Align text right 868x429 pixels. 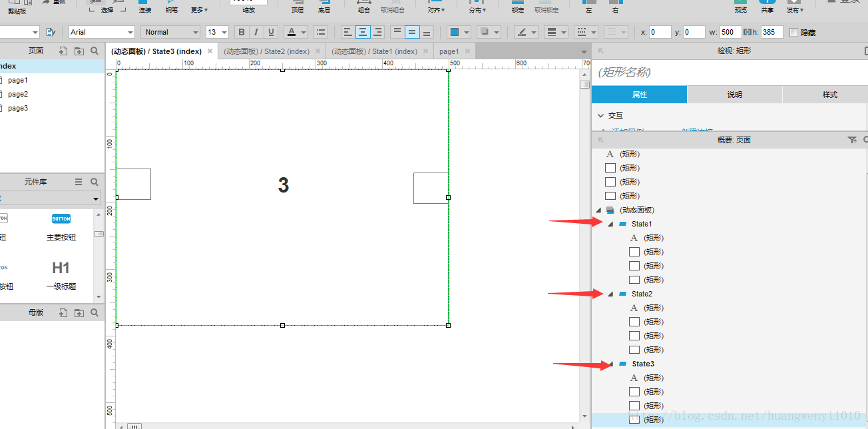tap(377, 32)
